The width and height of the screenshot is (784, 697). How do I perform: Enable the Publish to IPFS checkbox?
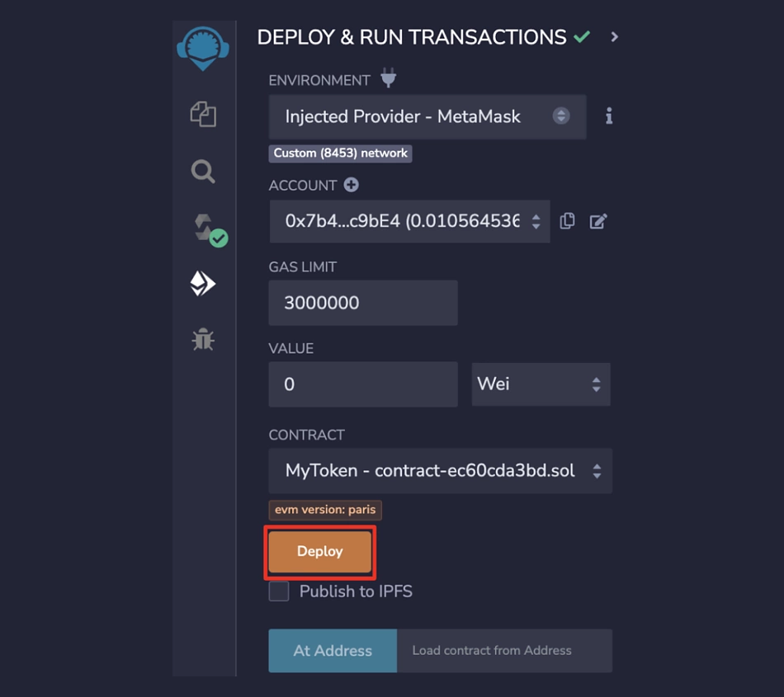click(x=278, y=591)
